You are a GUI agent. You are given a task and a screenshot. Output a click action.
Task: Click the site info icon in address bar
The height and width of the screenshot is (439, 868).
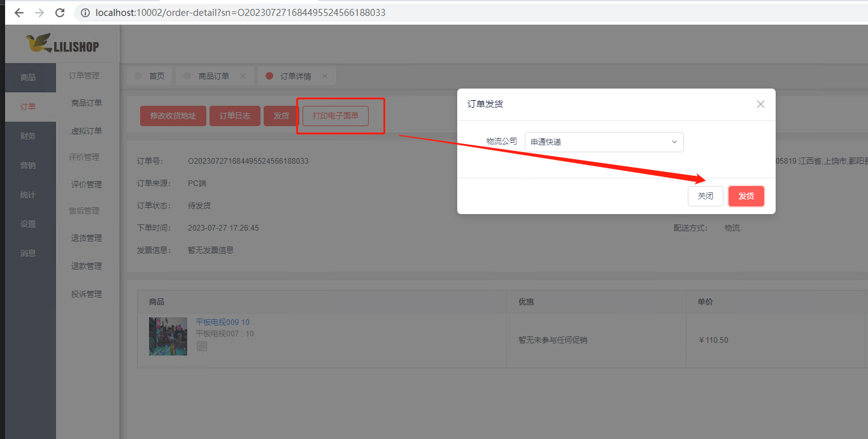[x=85, y=13]
